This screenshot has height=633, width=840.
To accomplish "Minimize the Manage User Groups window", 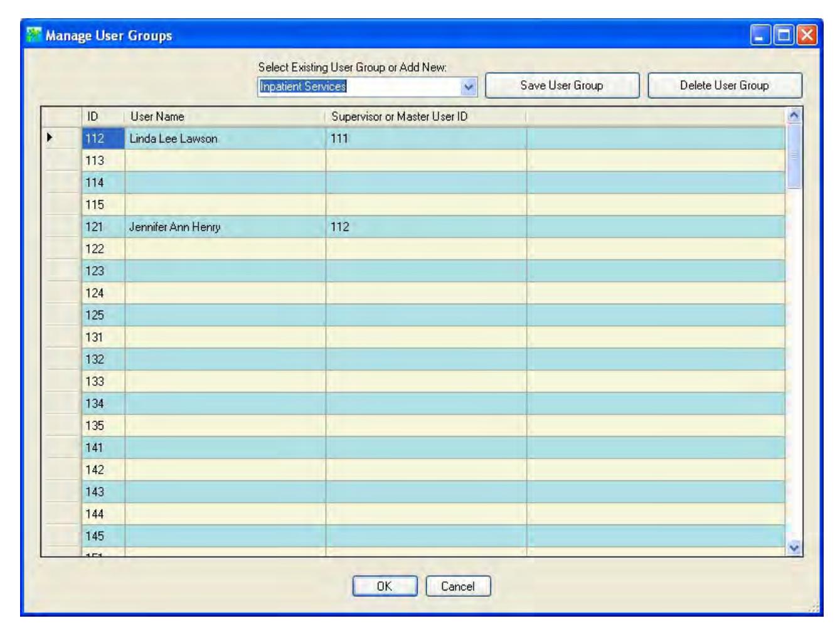I will [x=761, y=35].
